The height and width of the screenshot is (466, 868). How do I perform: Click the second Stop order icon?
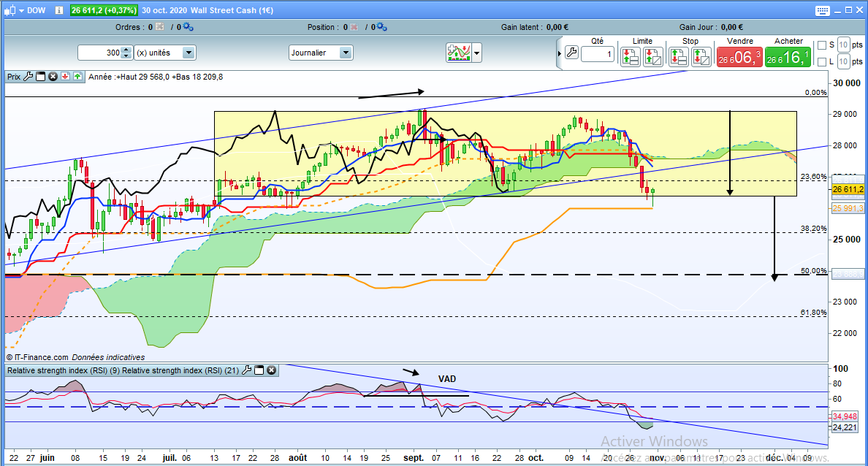click(701, 57)
